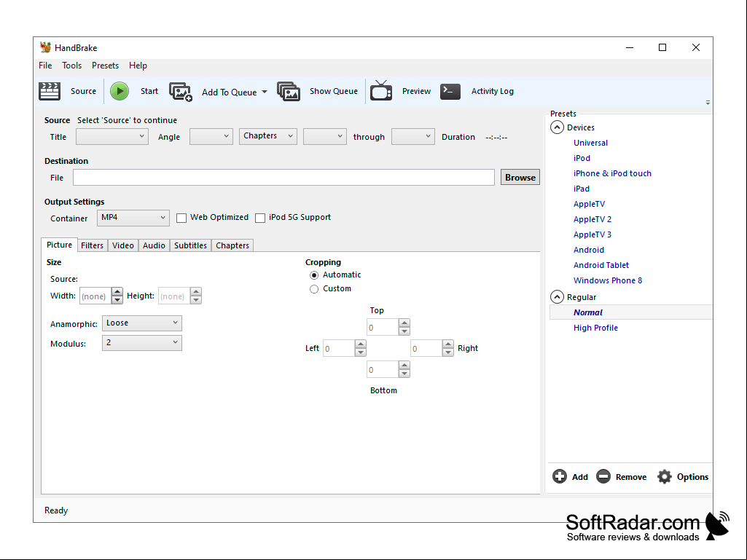Select Automatic cropping radio button
This screenshot has width=747, height=560.
[x=314, y=275]
